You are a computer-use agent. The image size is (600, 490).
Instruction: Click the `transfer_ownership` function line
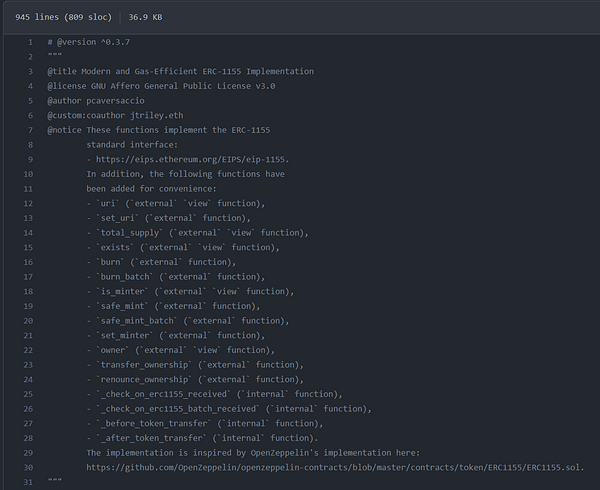coord(195,365)
